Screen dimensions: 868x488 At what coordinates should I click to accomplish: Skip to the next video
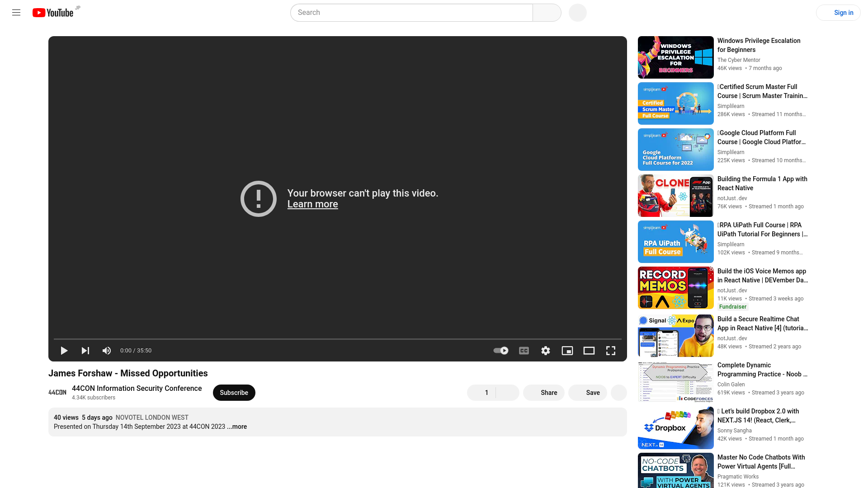pyautogui.click(x=85, y=351)
